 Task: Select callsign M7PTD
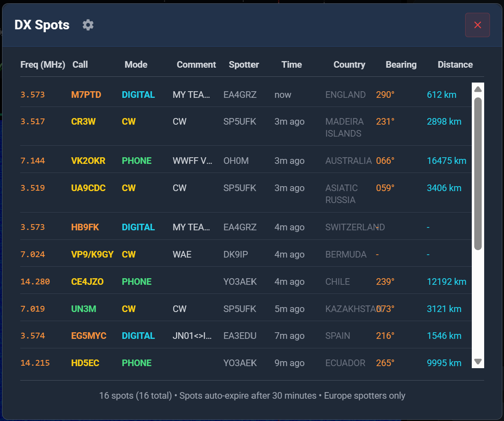[x=86, y=95]
